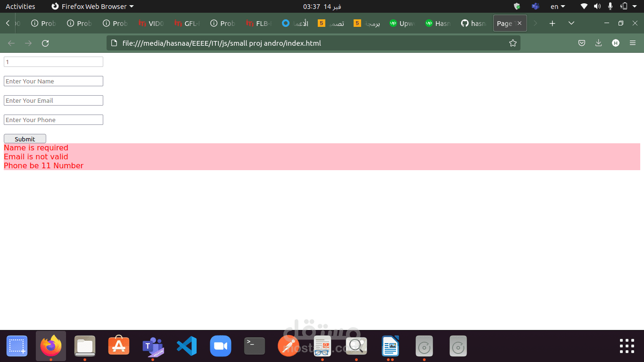644x362 pixels.
Task: Close the active Page tab
Action: 520,24
